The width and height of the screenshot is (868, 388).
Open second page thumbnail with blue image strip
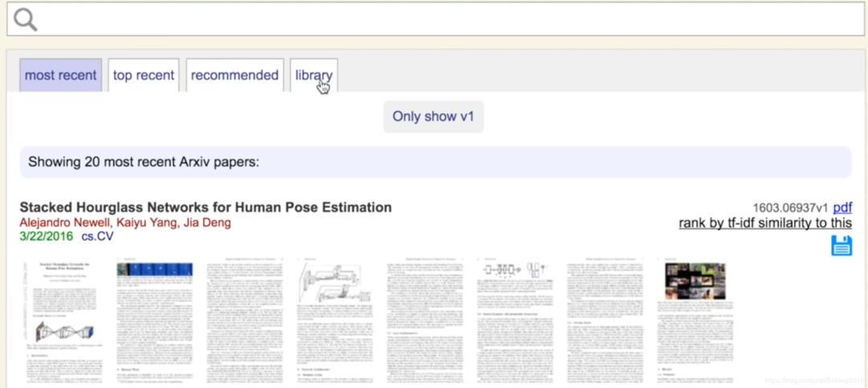(154, 323)
